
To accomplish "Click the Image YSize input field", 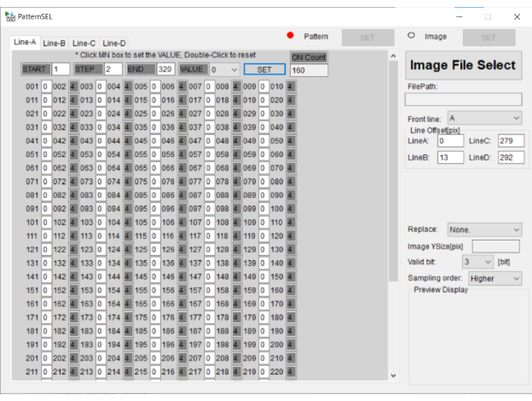I will (496, 246).
